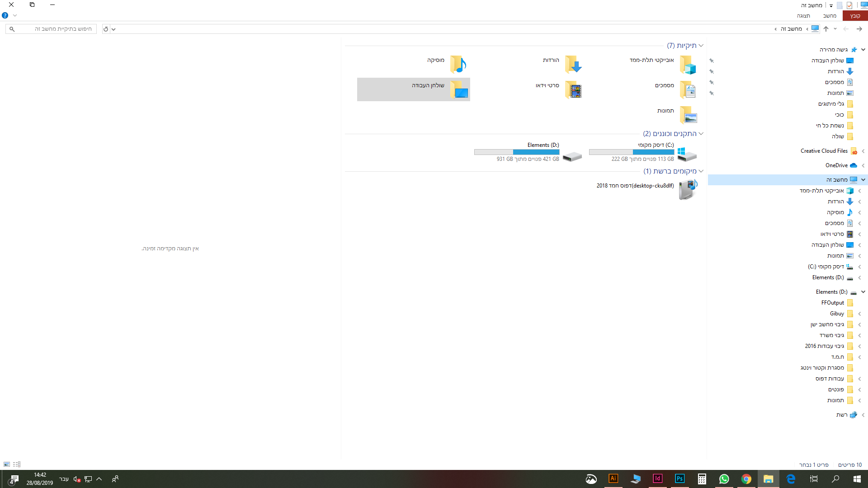
Task: Open the Downloads (הורדות) folder icon
Action: (x=573, y=65)
